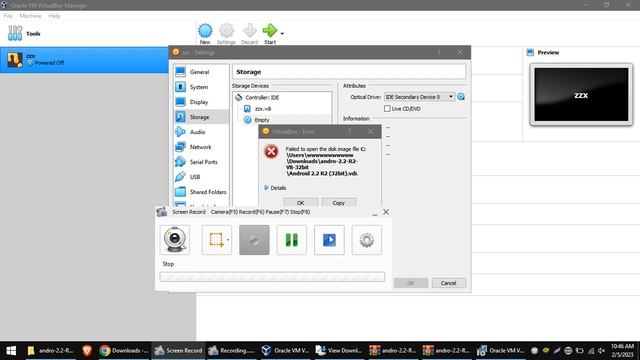Open Screen Record settings gear
This screenshot has height=360, width=640.
point(367,240)
